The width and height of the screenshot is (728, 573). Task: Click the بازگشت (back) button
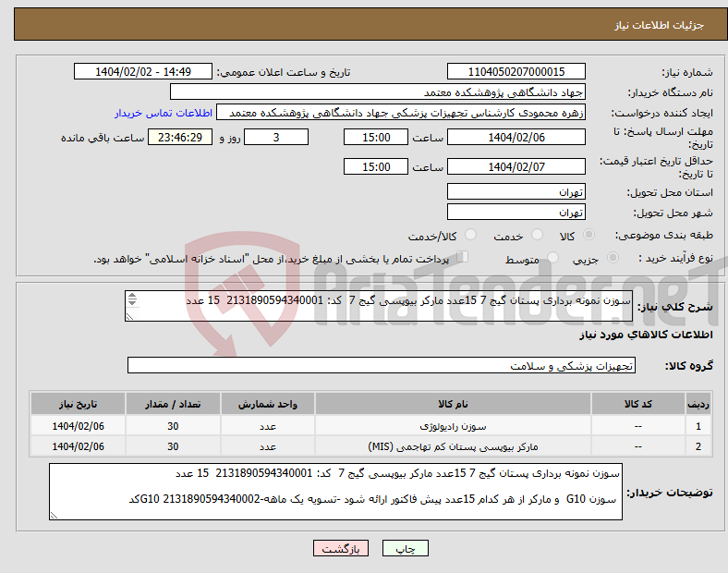coord(341,548)
